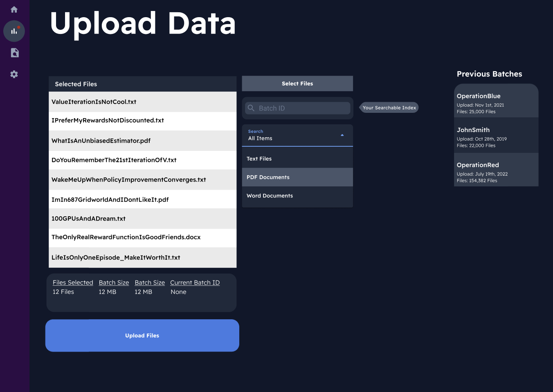Image resolution: width=553 pixels, height=392 pixels.
Task: Select ValueIterationIsNotCool.txt file row
Action: (143, 102)
